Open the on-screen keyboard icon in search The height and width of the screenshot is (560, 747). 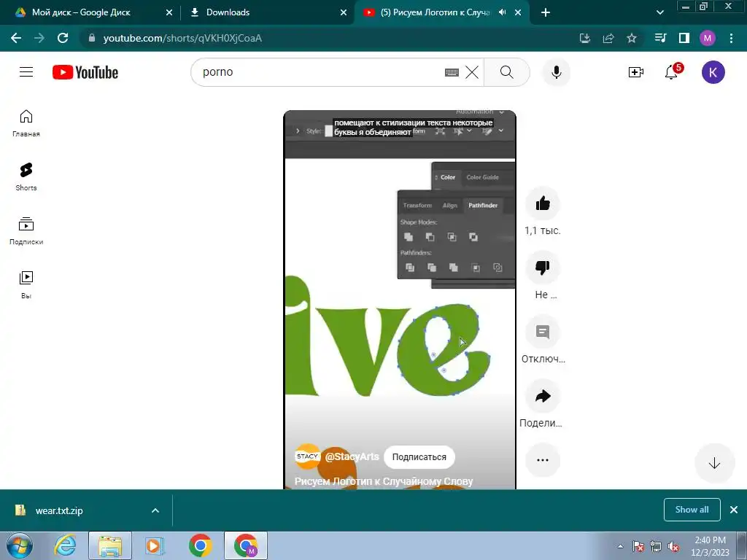click(x=452, y=72)
